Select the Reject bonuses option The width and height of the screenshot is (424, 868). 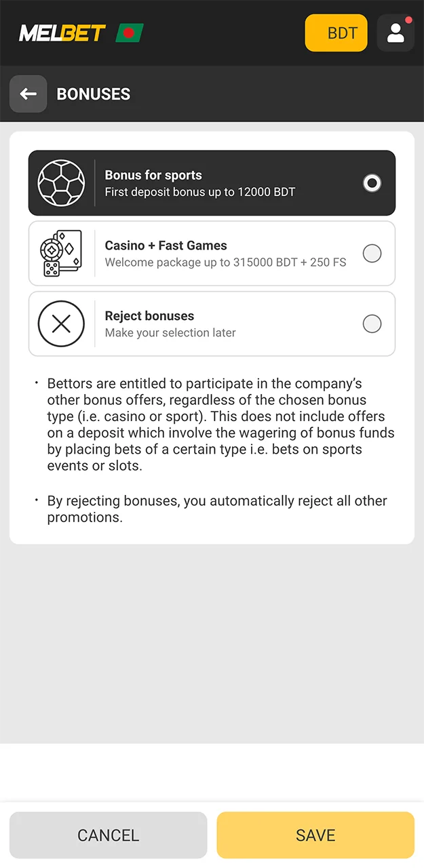point(372,323)
